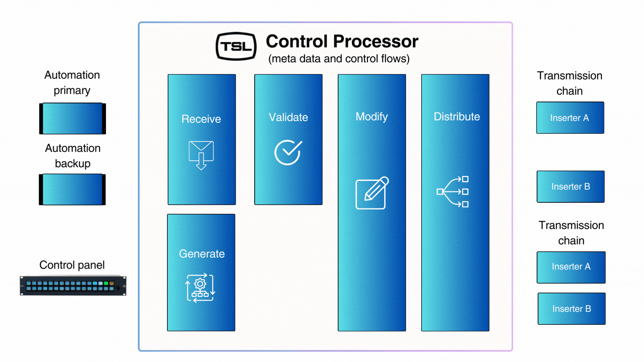Click Inserter A in top Transmission chain
The width and height of the screenshot is (644, 362).
click(570, 117)
